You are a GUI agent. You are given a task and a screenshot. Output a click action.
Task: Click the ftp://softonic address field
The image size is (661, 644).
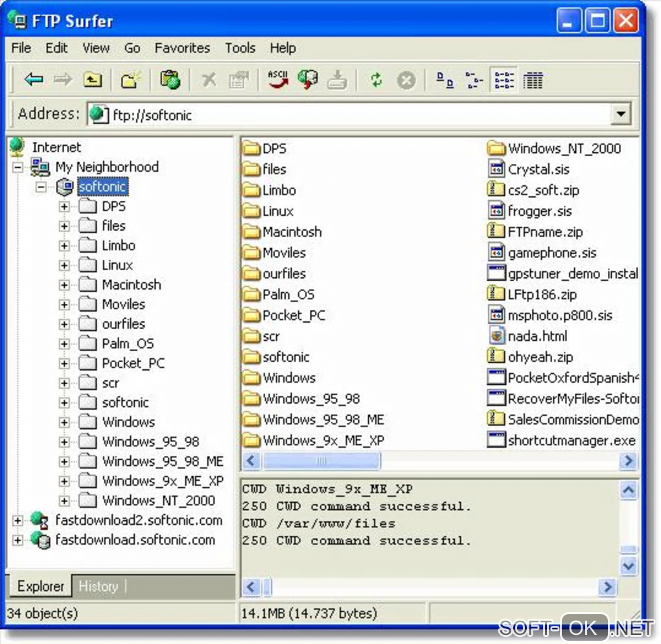349,114
